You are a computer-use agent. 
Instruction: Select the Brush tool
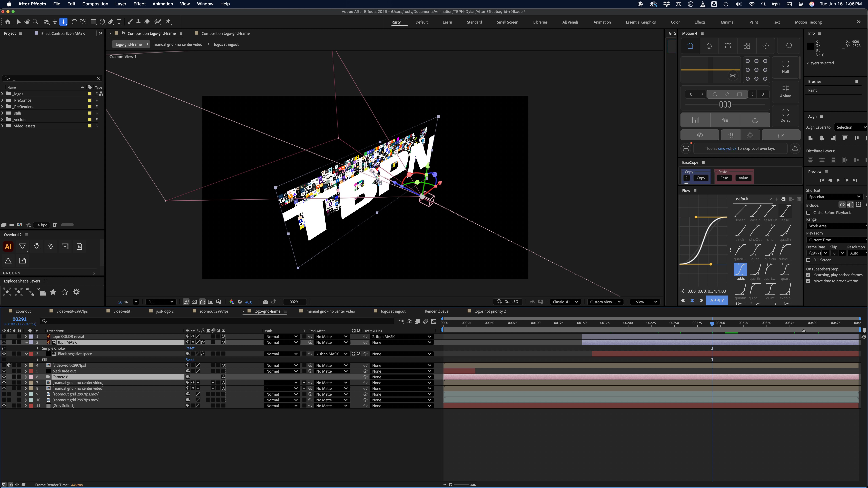130,22
